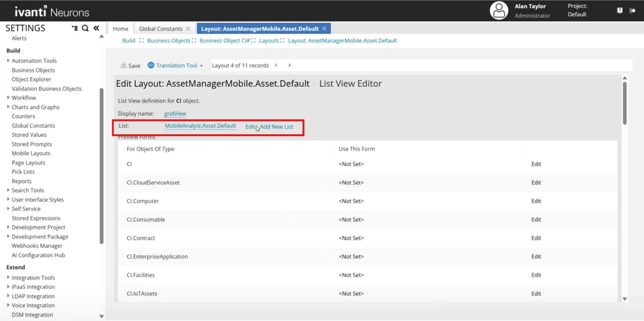This screenshot has width=644, height=321.
Task: Click the Not Set value for CI.Consumable
Action: pyautogui.click(x=351, y=220)
